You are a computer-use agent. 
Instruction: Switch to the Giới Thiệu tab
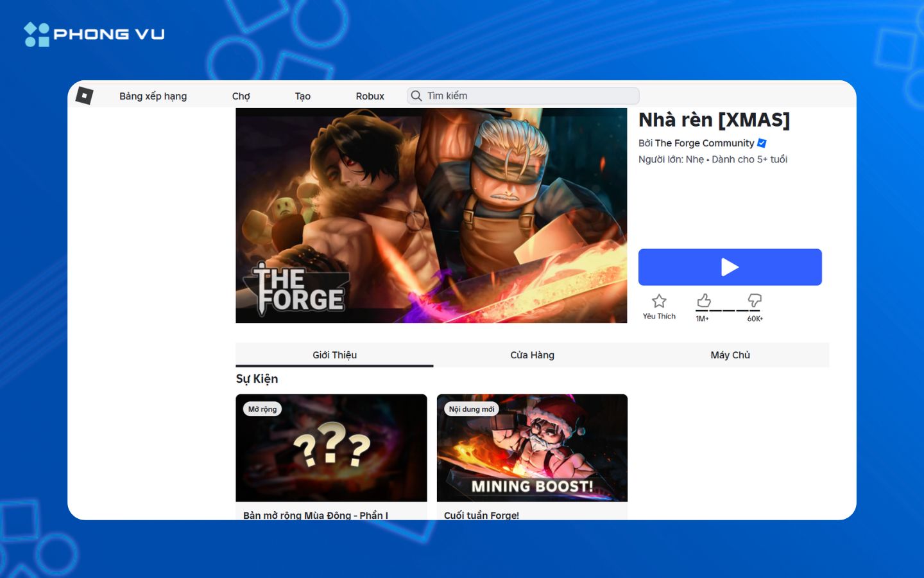(334, 355)
